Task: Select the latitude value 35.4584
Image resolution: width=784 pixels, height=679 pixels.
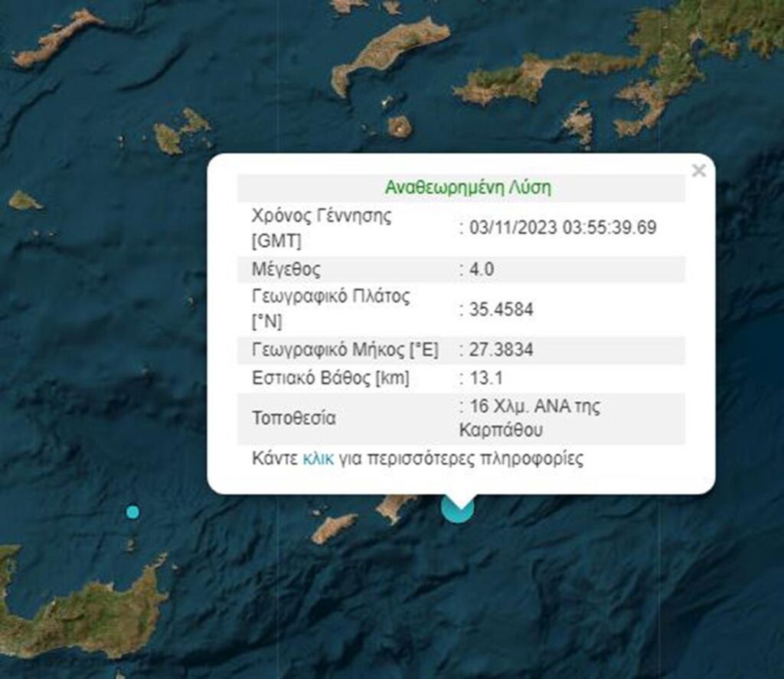Action: click(x=501, y=309)
